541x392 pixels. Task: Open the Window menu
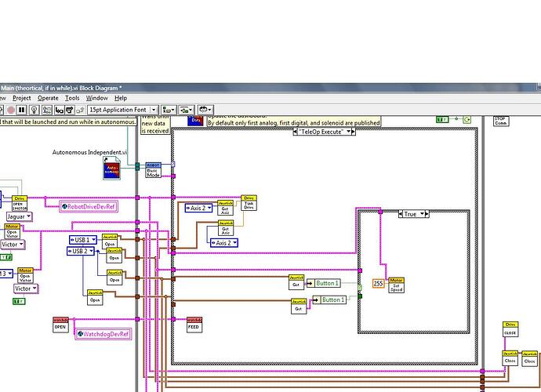96,98
